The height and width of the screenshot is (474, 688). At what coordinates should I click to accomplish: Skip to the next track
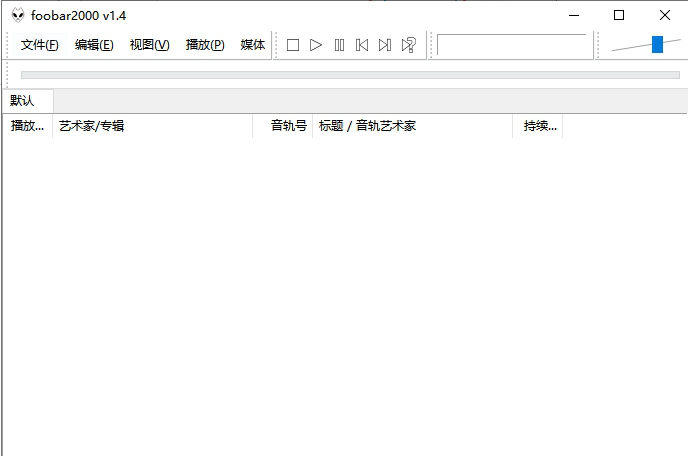coord(385,45)
